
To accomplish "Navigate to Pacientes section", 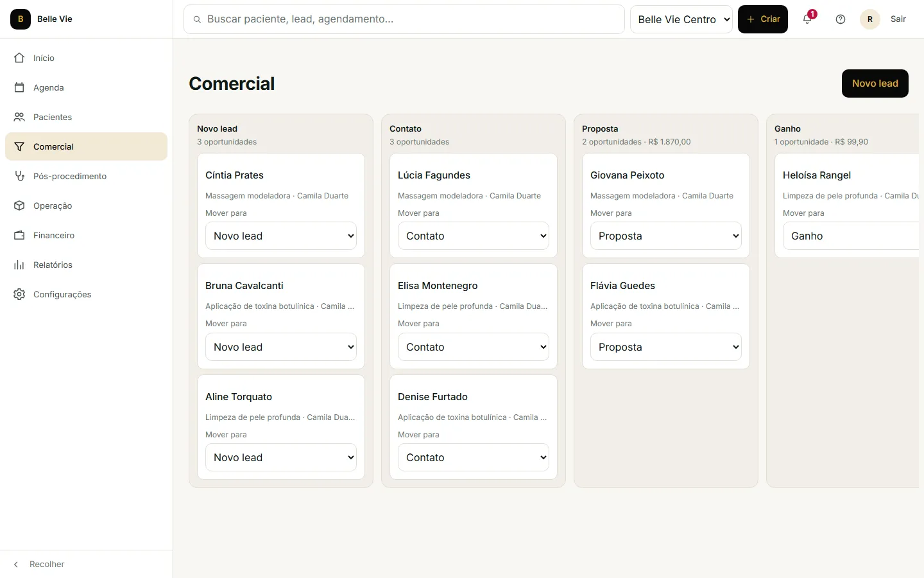I will point(86,117).
